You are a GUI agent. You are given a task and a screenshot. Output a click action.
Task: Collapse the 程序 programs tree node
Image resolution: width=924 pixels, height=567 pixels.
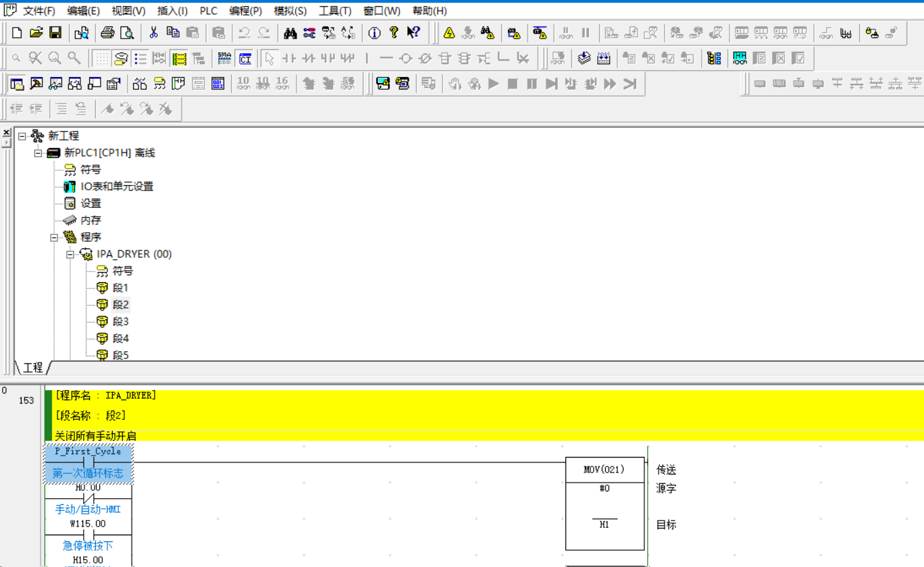(54, 238)
